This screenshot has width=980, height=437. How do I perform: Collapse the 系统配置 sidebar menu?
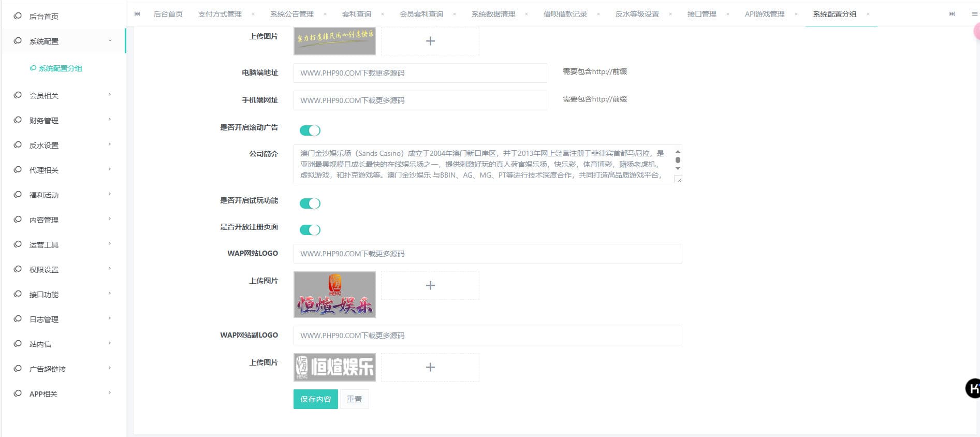pyautogui.click(x=62, y=41)
